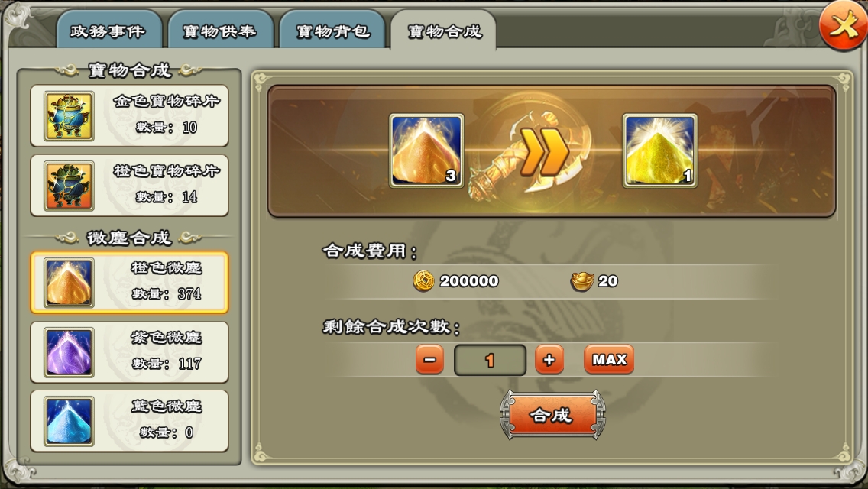The width and height of the screenshot is (868, 489).
Task: Select the 橙色寶物碎片 pot icon
Action: click(x=69, y=186)
